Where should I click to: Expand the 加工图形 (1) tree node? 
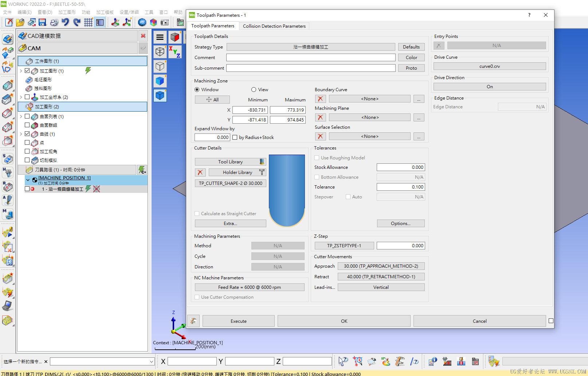tap(21, 71)
